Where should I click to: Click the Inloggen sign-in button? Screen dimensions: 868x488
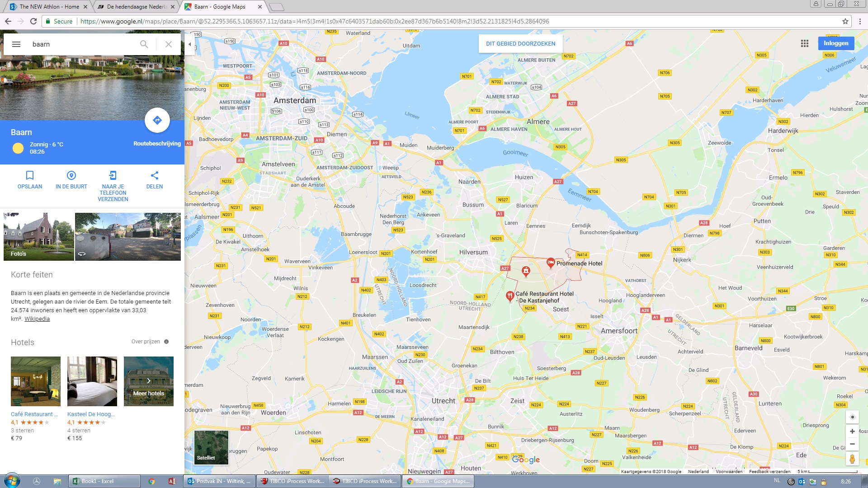(x=836, y=43)
